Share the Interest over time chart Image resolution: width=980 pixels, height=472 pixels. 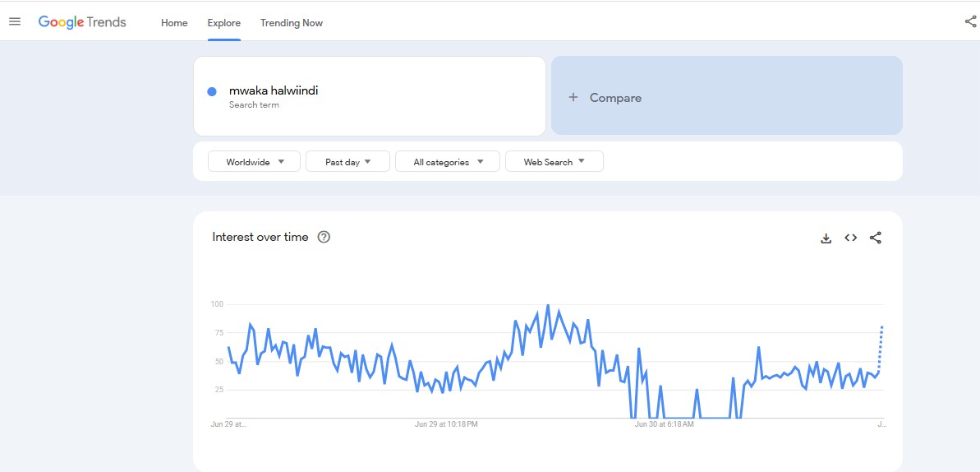click(x=876, y=238)
